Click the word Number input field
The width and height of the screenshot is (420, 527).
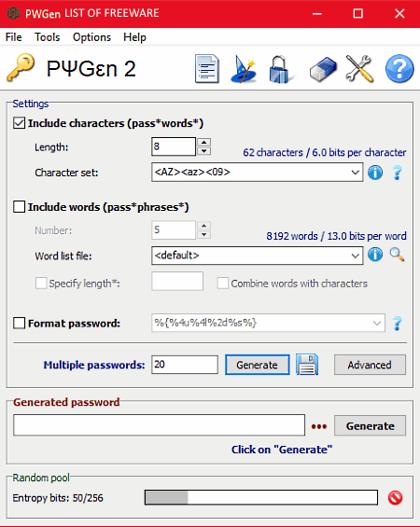coord(174,229)
